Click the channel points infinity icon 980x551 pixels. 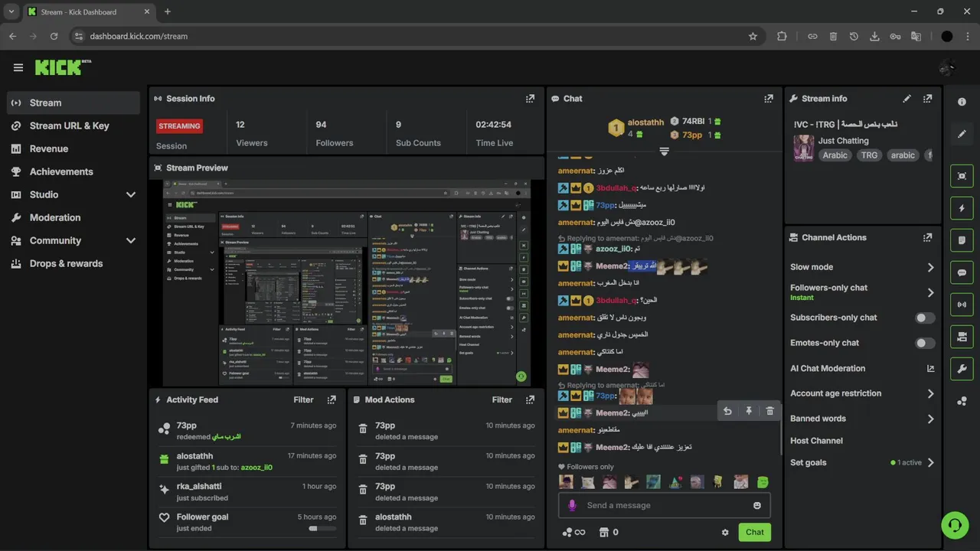tap(574, 533)
